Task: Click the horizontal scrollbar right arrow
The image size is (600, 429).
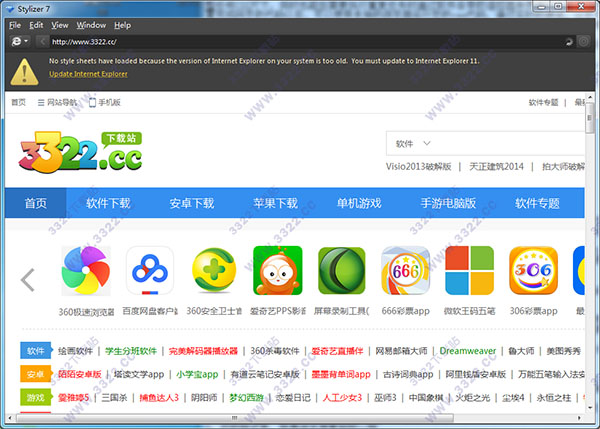Action: (579, 418)
